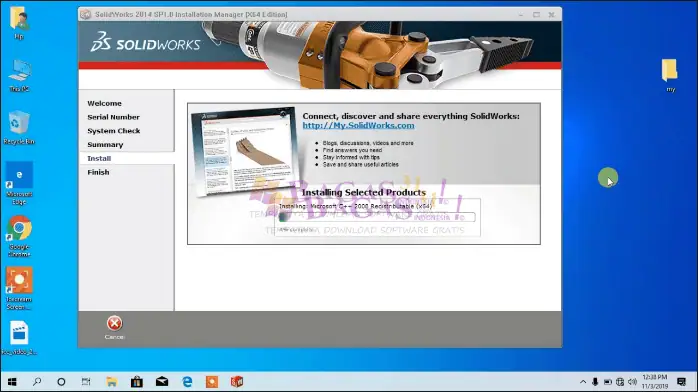Open the My.SolidWorks.com link

point(358,125)
